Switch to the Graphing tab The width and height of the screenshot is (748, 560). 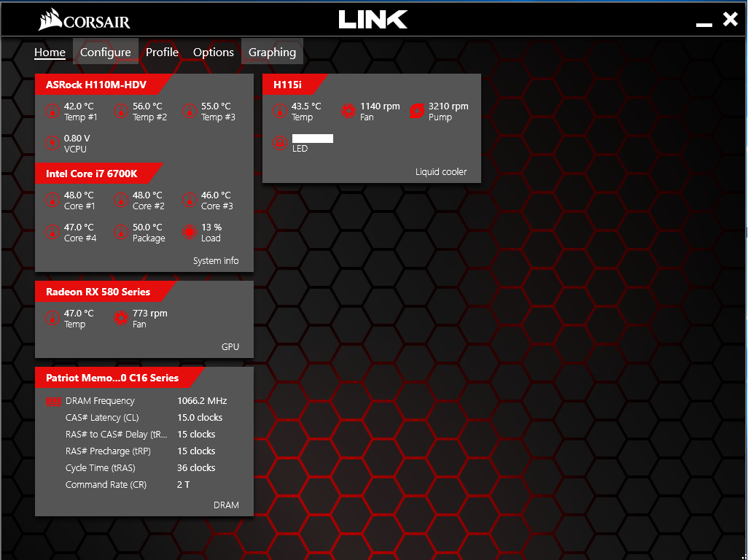[273, 52]
